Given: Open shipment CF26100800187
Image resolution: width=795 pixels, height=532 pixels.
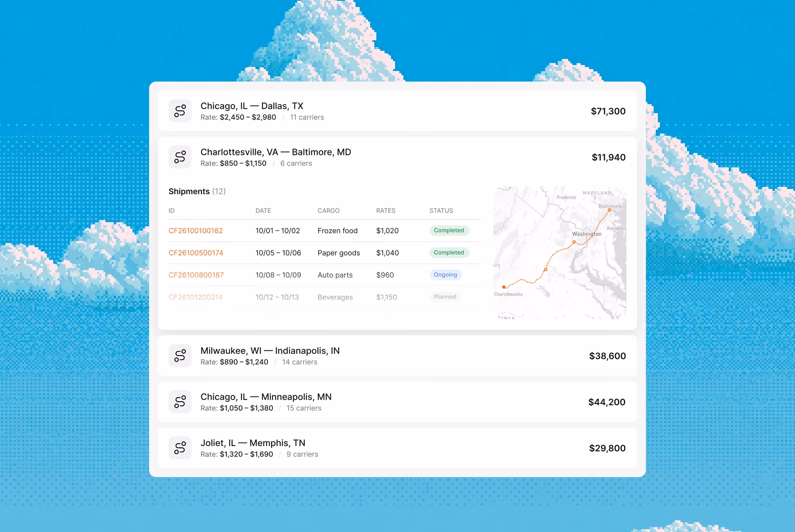Looking at the screenshot, I should (196, 275).
